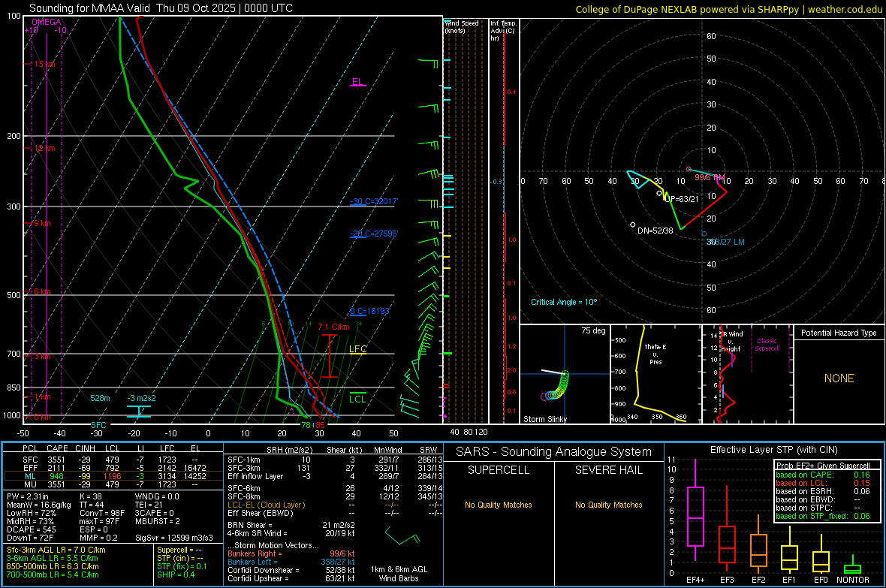
Task: Click '700-500mb LR = 5.4 C/km' row
Action: [53, 574]
